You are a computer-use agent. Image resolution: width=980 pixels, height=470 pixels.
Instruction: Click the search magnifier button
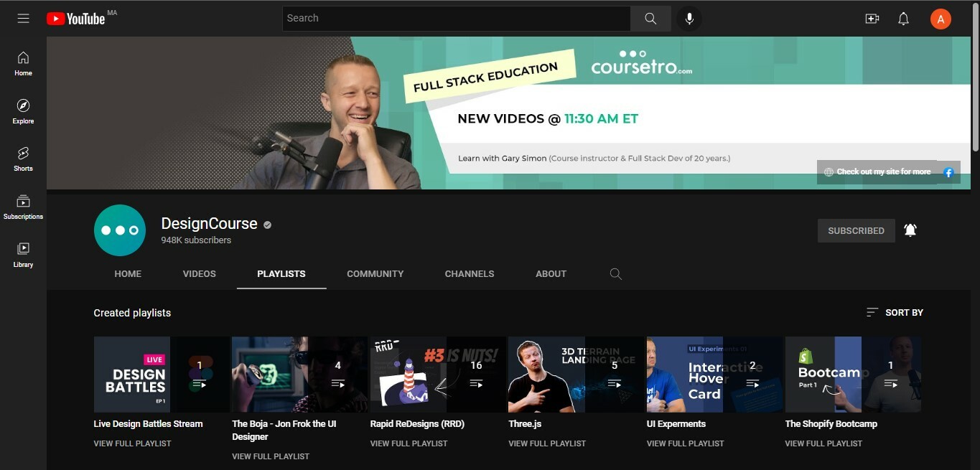click(650, 19)
